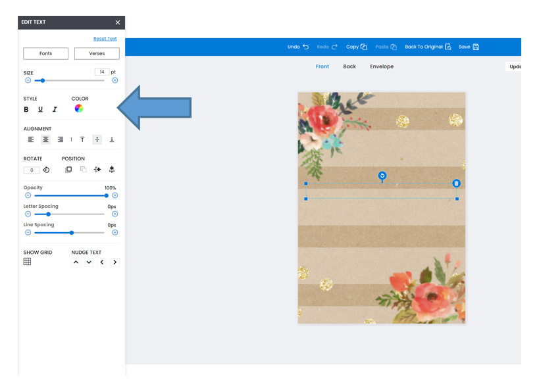
Task: Switch to the Verses tab
Action: tap(96, 53)
